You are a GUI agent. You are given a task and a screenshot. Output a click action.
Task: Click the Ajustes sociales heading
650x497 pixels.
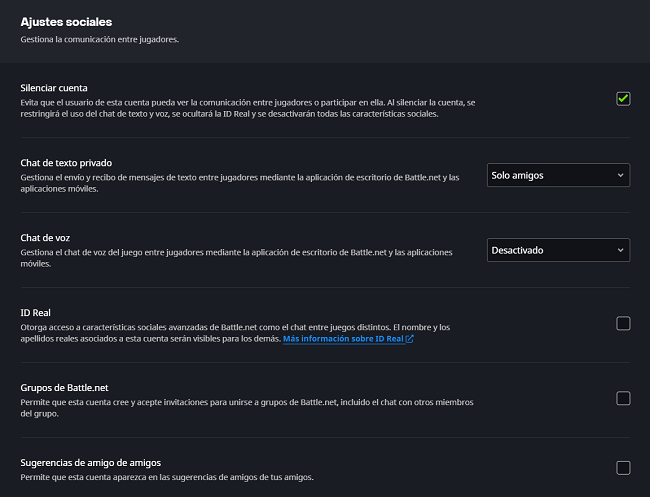66,22
